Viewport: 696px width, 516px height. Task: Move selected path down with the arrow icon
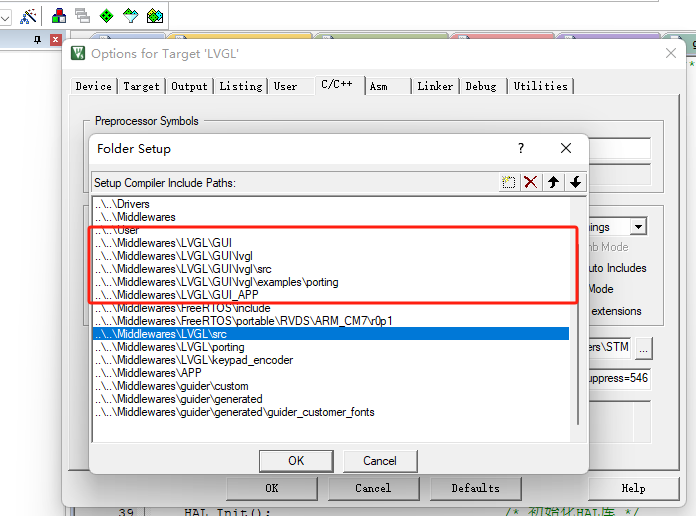pyautogui.click(x=575, y=182)
